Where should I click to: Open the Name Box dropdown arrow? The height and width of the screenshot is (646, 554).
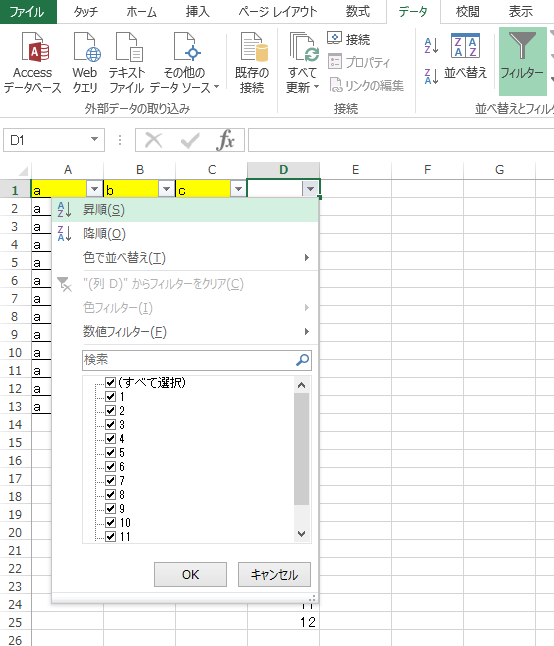pos(95,140)
